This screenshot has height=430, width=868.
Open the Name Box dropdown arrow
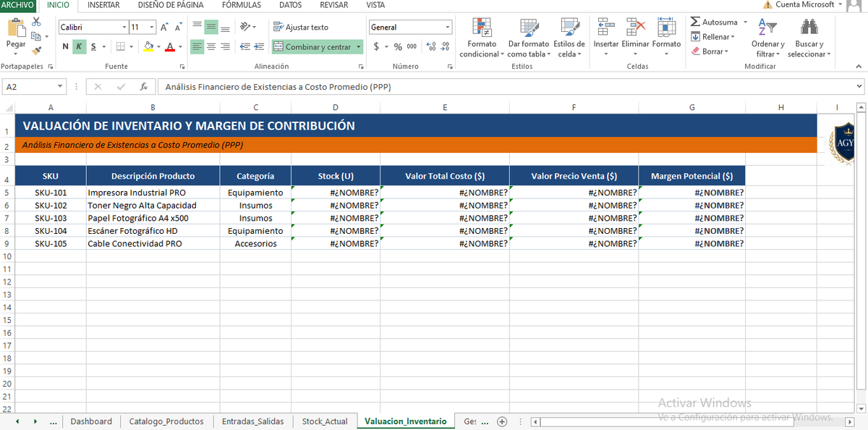(x=59, y=87)
